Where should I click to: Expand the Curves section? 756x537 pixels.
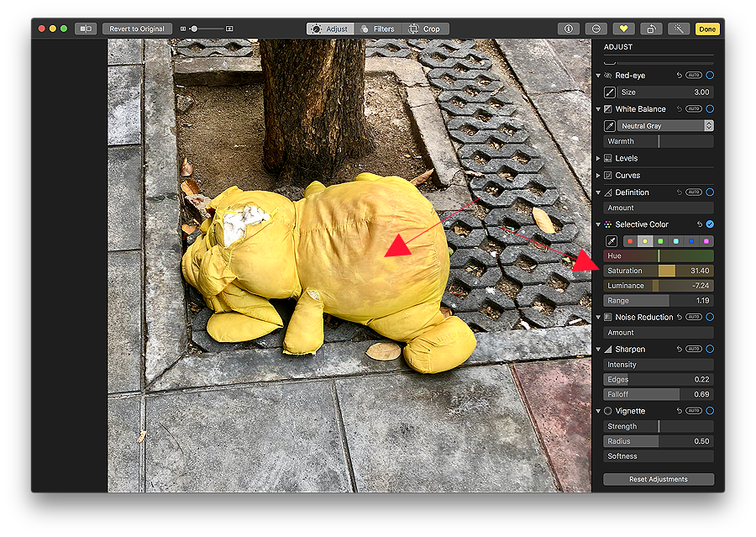pos(598,176)
